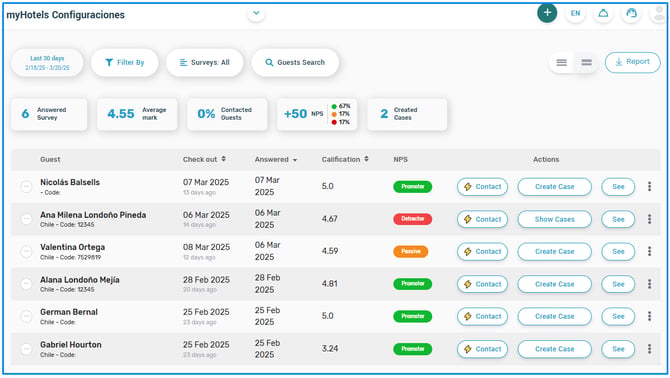Viewport: 670px width, 378px height.
Task: Sort by the Check out column
Action: click(x=204, y=159)
